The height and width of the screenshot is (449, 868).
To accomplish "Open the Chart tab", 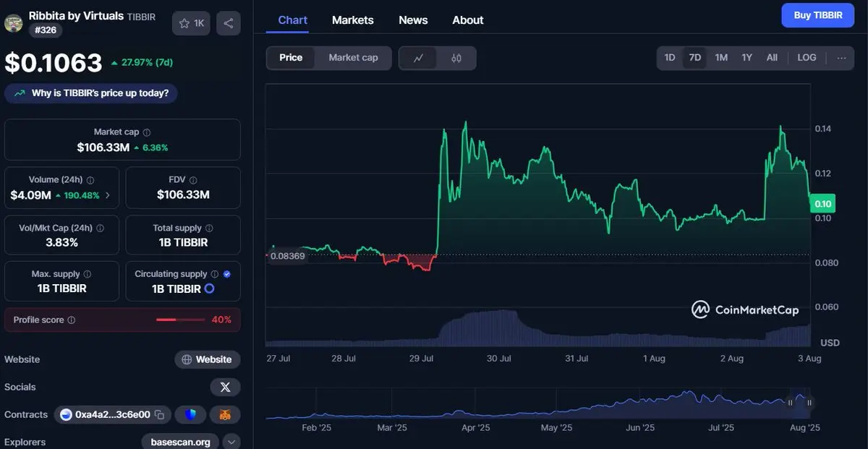I will [x=292, y=20].
